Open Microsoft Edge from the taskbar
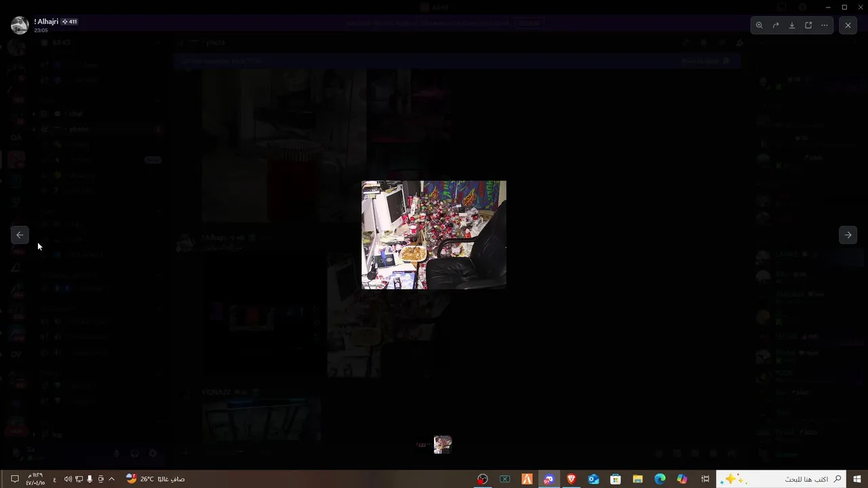The height and width of the screenshot is (488, 868). point(660,479)
